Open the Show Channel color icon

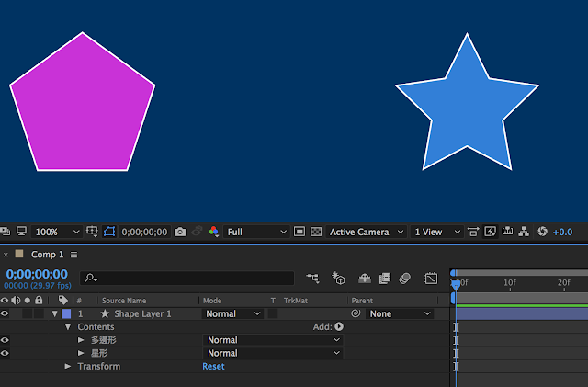tap(214, 232)
